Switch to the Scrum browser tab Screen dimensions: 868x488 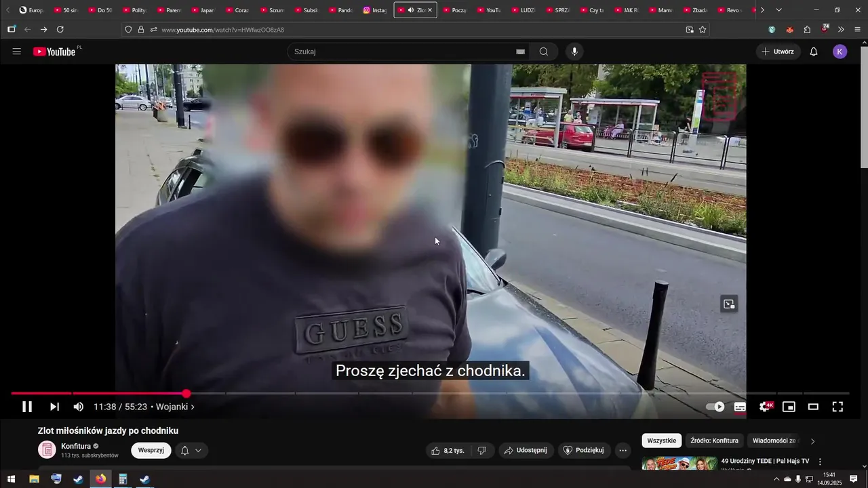coord(272,10)
